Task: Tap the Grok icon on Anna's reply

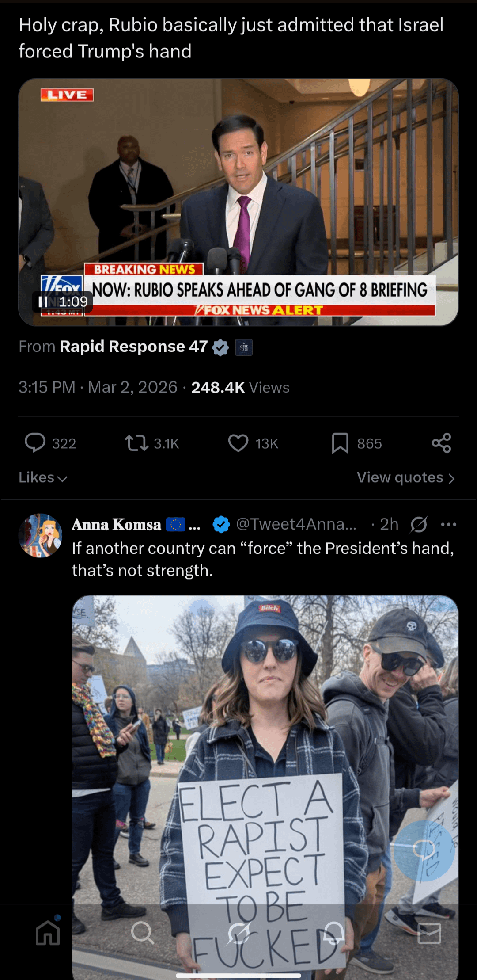Action: 418,525
